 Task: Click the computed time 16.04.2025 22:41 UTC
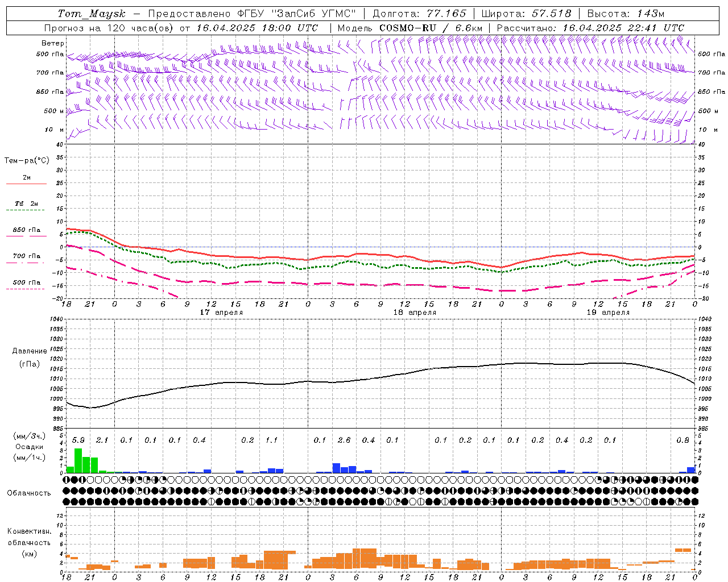pos(623,28)
